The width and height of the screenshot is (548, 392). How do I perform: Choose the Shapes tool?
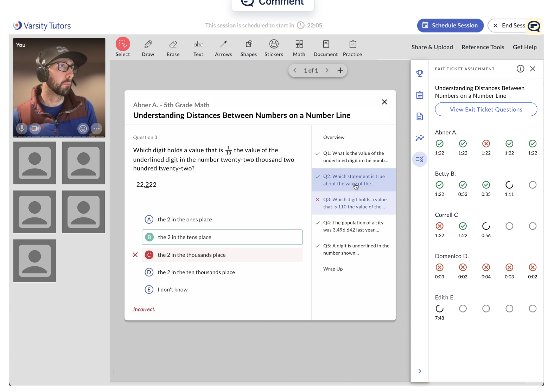click(x=249, y=48)
